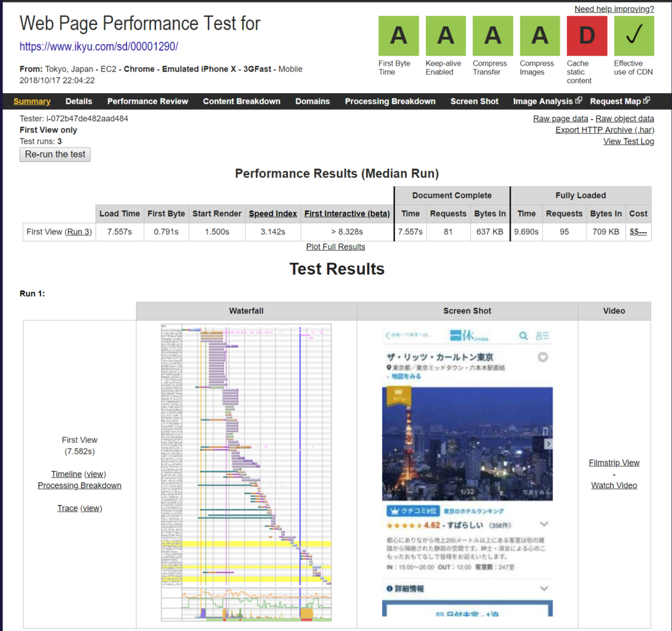
Task: Click the Load Time value 7.557s
Action: tap(119, 232)
